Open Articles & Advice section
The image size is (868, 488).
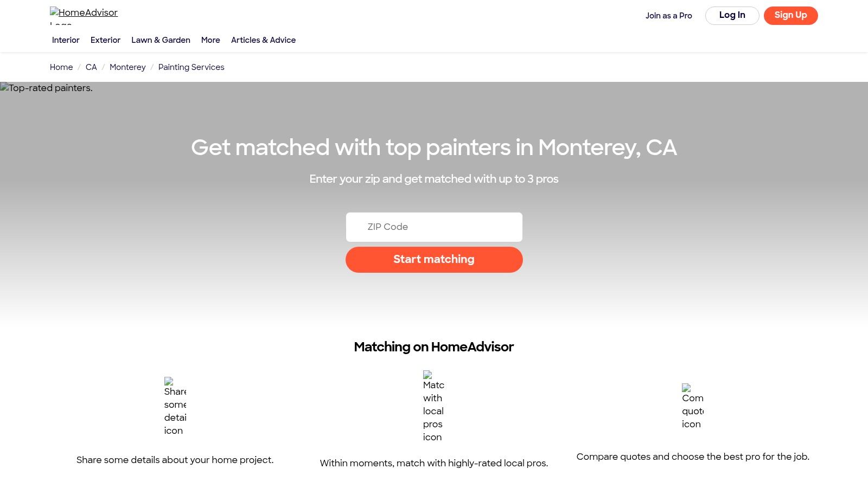(x=263, y=40)
